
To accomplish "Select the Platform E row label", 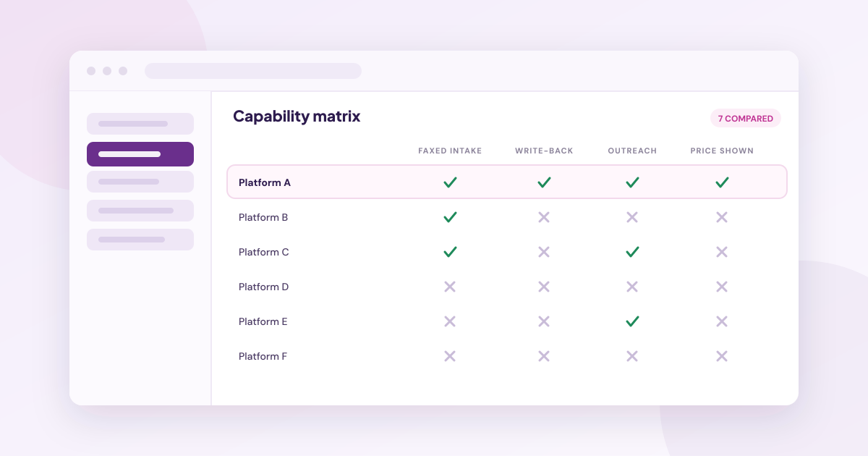I will click(x=263, y=321).
